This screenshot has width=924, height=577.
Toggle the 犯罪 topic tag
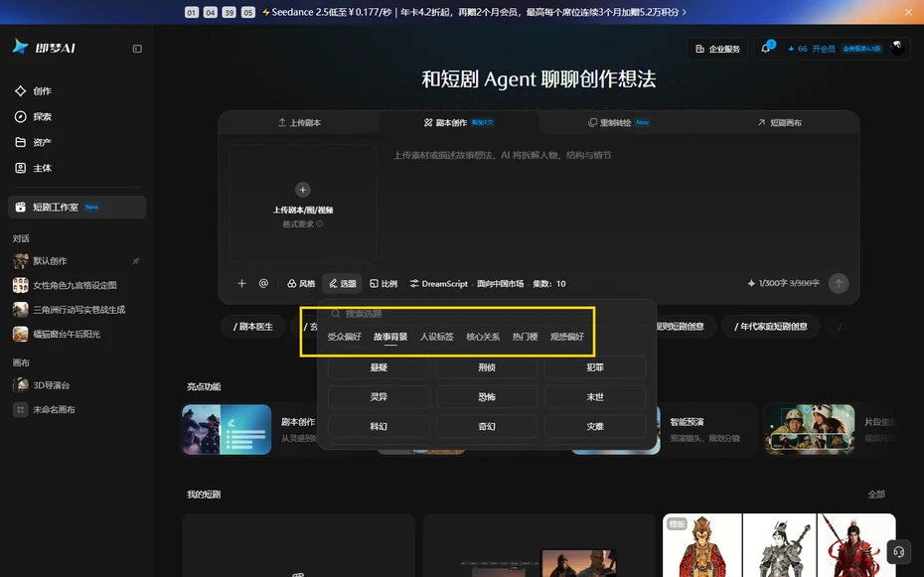(x=595, y=367)
